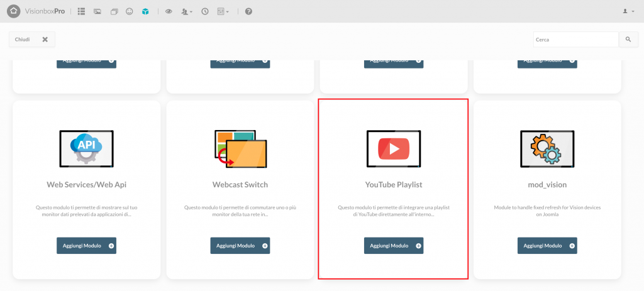Image resolution: width=644 pixels, height=291 pixels.
Task: Add the Webcast Switch module
Action: pos(240,246)
